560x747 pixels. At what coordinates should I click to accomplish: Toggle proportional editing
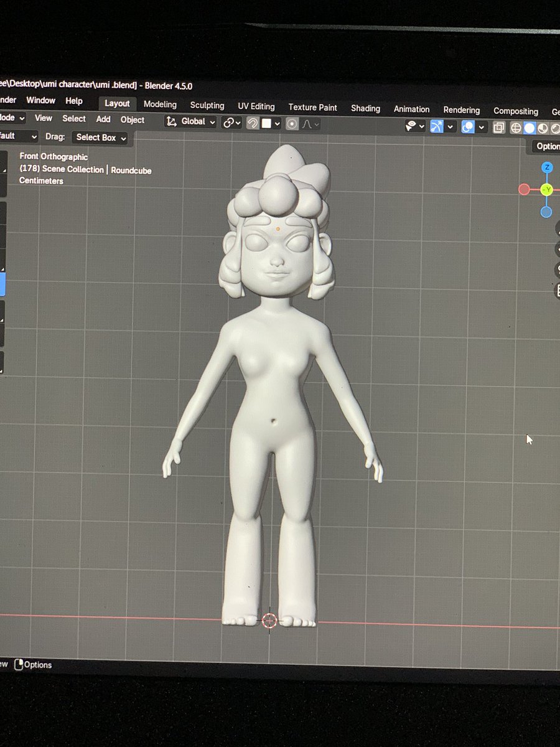pyautogui.click(x=291, y=123)
